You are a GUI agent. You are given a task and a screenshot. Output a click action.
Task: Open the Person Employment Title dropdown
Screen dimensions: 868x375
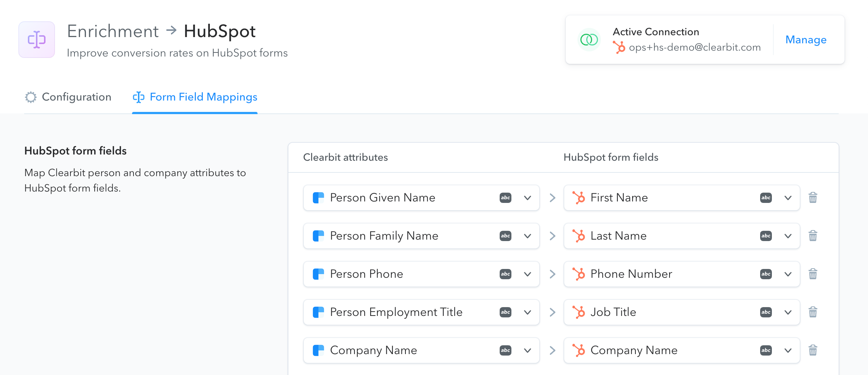(x=422, y=312)
